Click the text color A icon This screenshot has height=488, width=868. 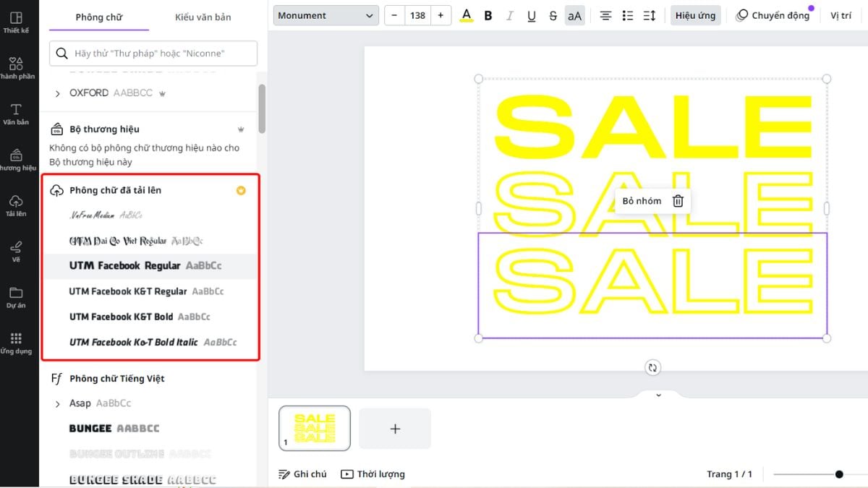pyautogui.click(x=467, y=15)
